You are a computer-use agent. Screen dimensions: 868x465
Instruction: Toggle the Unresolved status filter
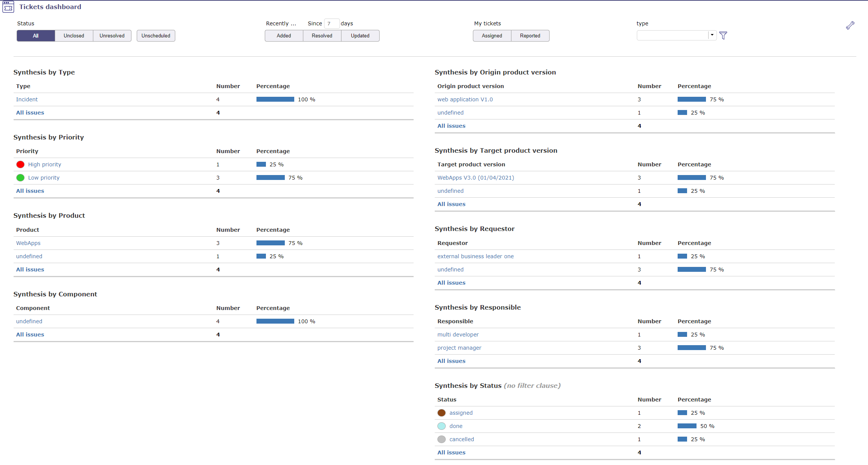[112, 36]
